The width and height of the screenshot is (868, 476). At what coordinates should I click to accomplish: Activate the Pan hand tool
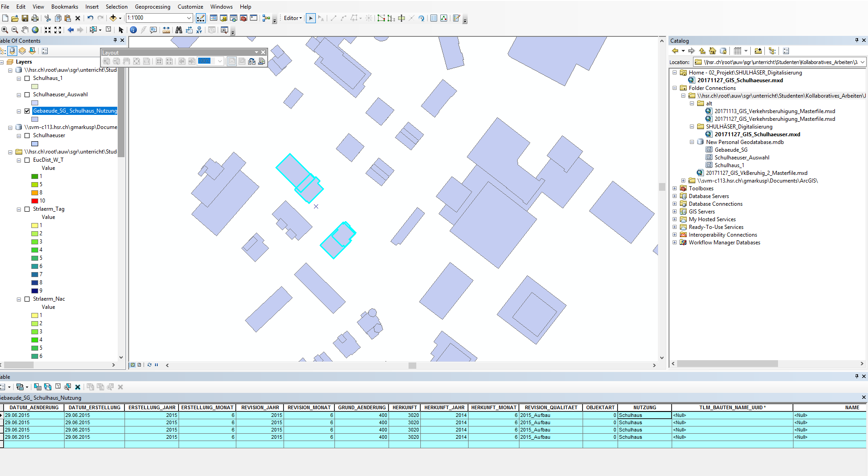[25, 30]
